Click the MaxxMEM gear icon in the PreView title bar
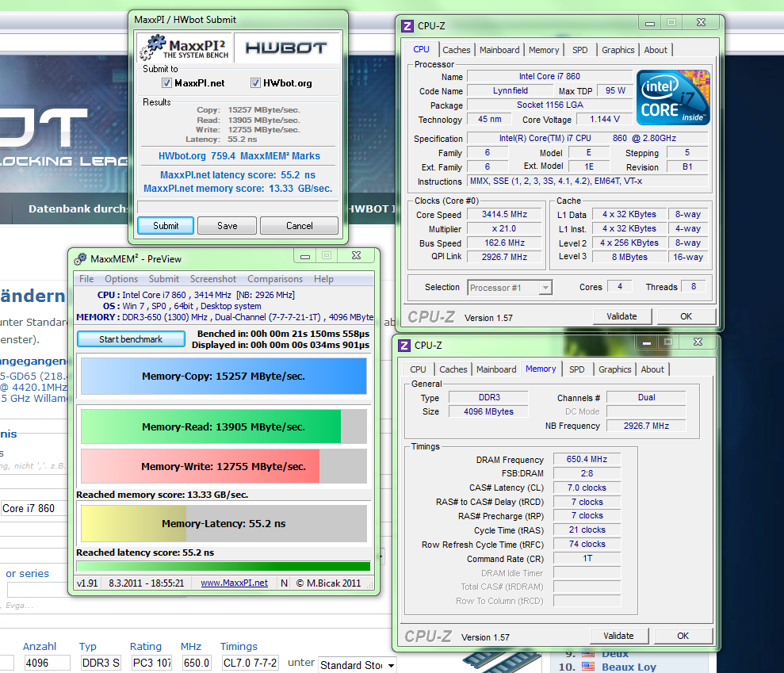Screen dimensions: 784x673 [80, 259]
